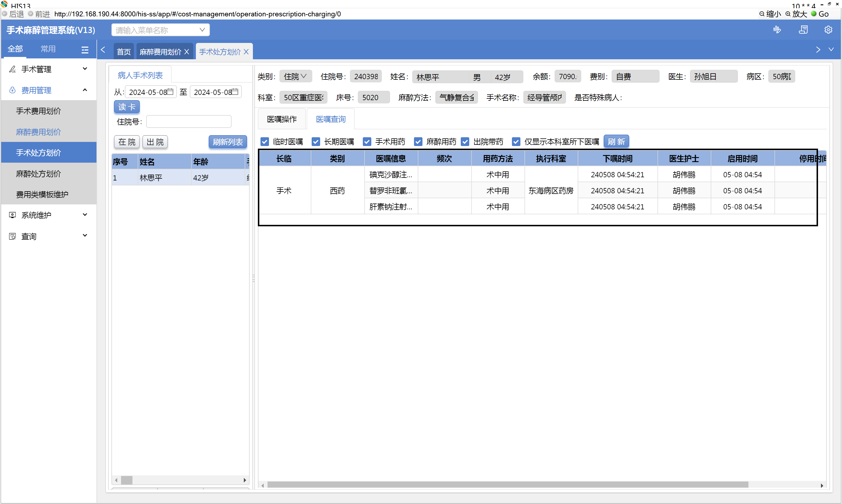Uncheck the 临时医嘱 checkbox
842x504 pixels.
click(x=265, y=142)
